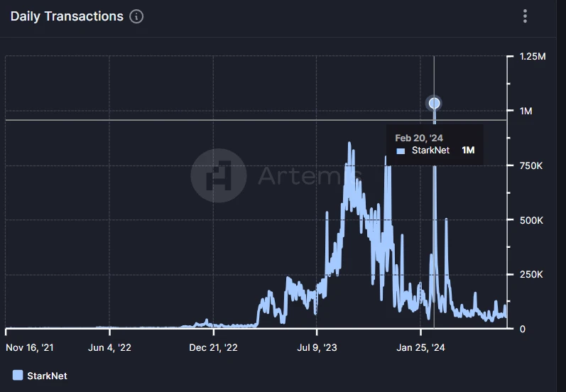This screenshot has width=566, height=392.
Task: Toggle the StarkNet legend color swatch
Action: coord(18,375)
